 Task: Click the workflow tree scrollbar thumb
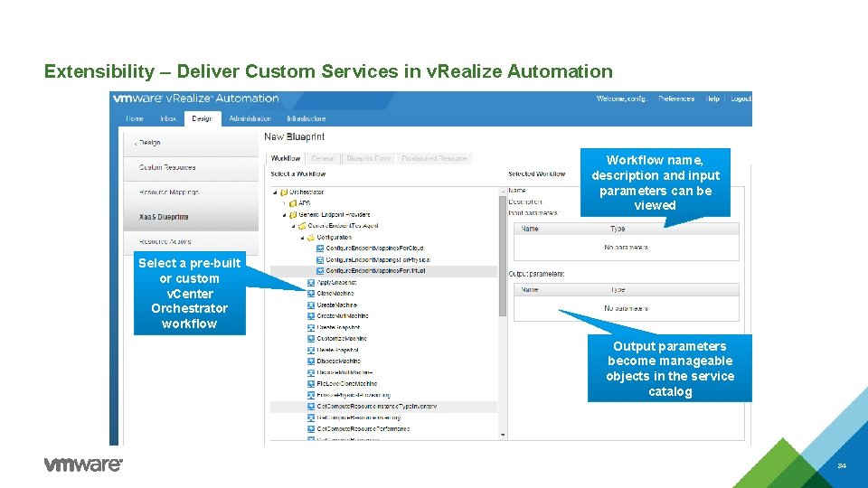(x=503, y=256)
